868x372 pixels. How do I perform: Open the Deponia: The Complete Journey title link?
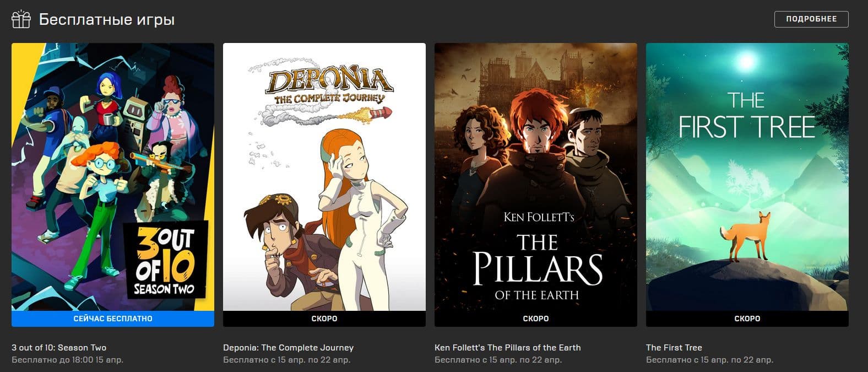[x=288, y=348]
